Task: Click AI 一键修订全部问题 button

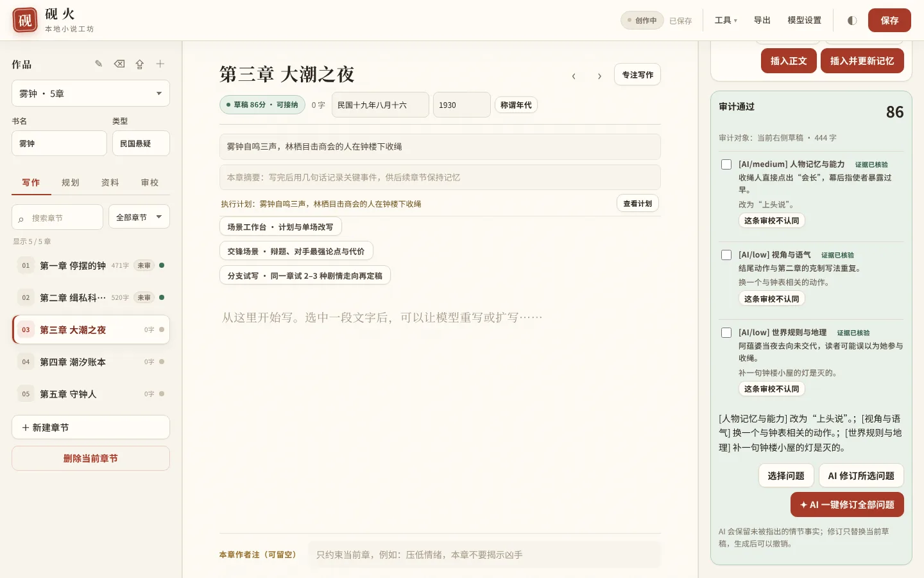Action: point(847,505)
